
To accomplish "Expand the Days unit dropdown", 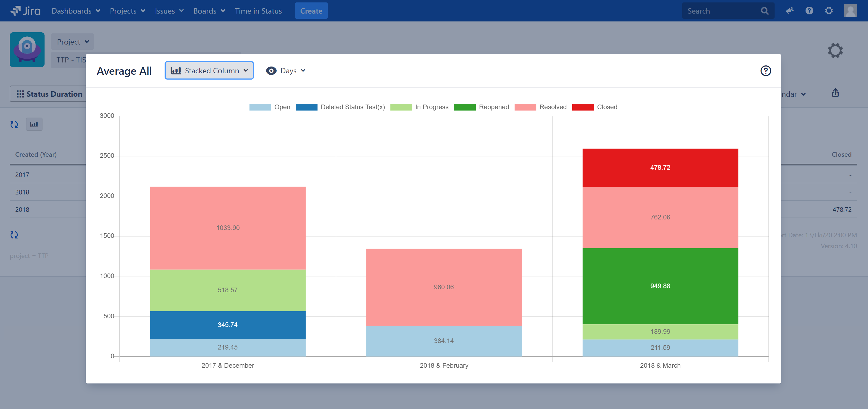I will tap(286, 71).
